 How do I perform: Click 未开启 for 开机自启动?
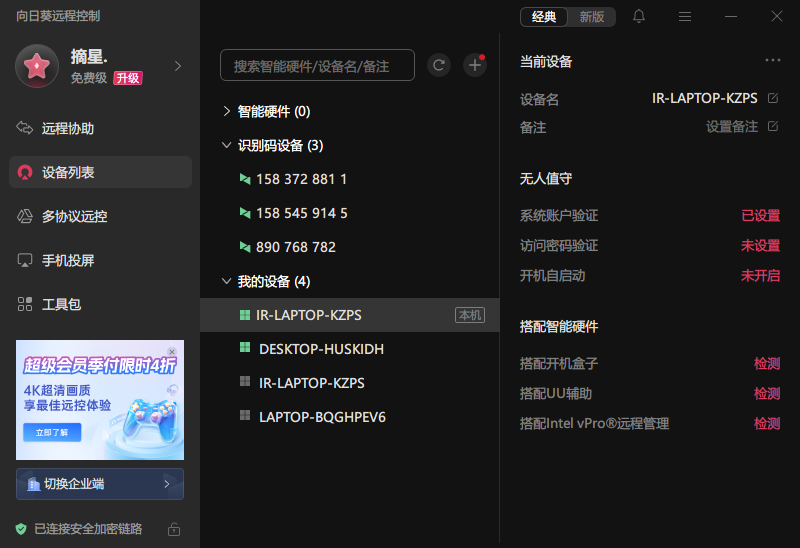pos(760,276)
